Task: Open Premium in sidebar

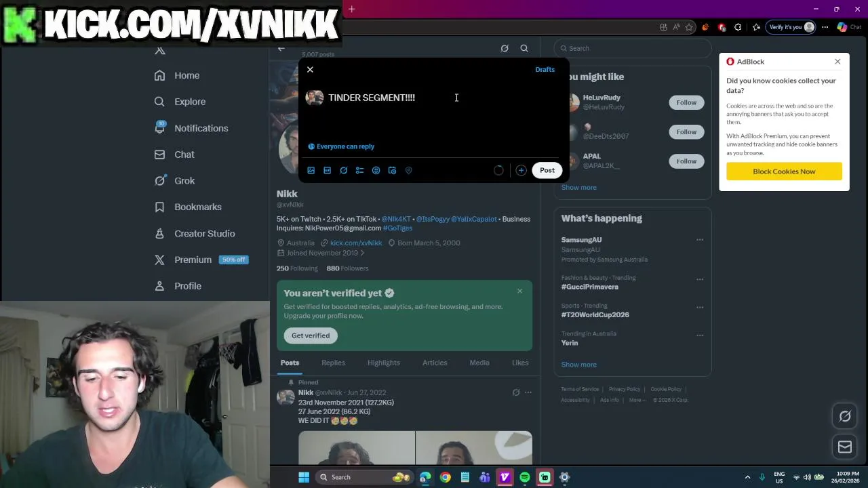Action: pos(200,260)
